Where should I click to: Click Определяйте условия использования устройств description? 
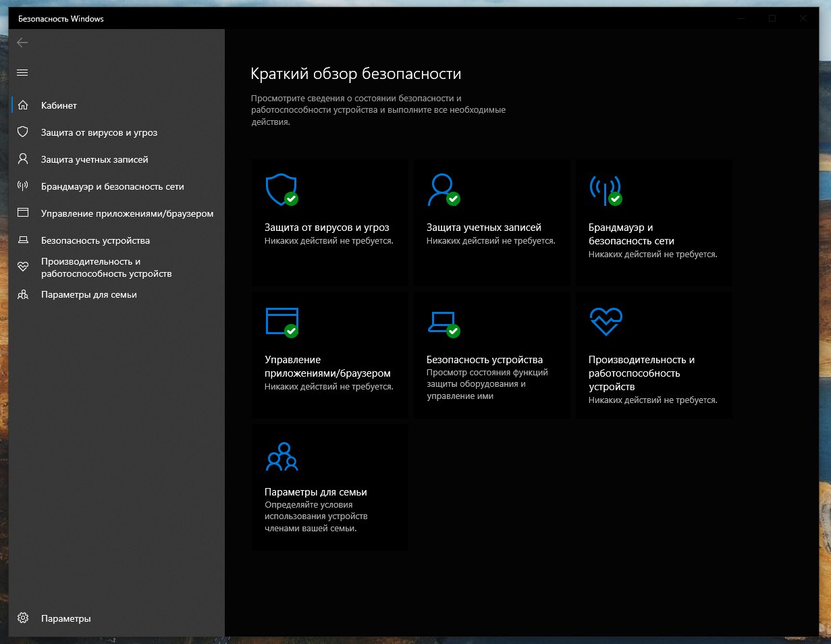pyautogui.click(x=316, y=516)
